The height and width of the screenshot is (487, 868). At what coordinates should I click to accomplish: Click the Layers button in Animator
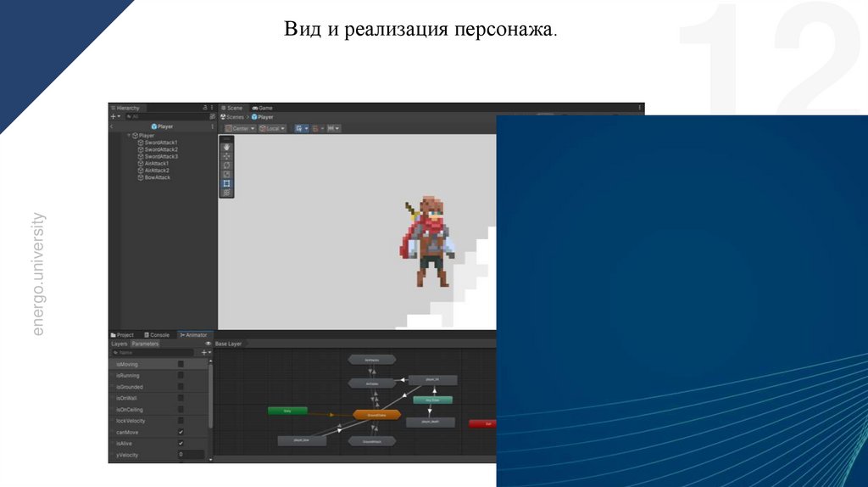(120, 344)
